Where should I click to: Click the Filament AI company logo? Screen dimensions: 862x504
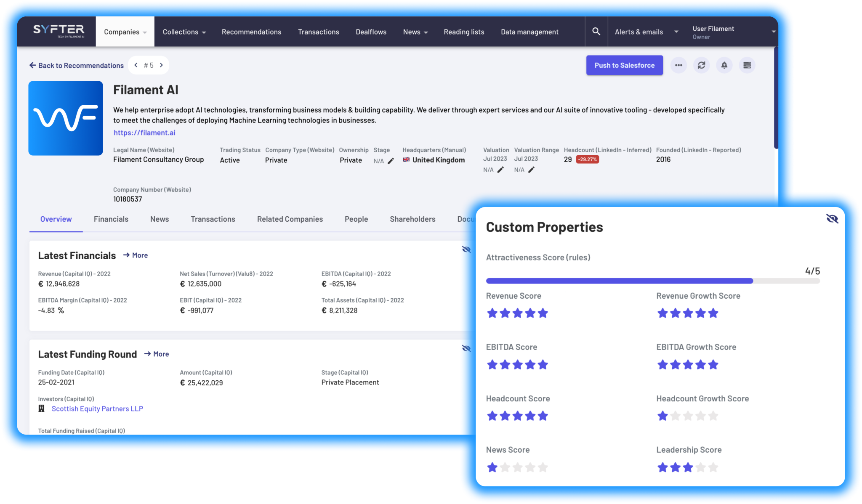66,118
